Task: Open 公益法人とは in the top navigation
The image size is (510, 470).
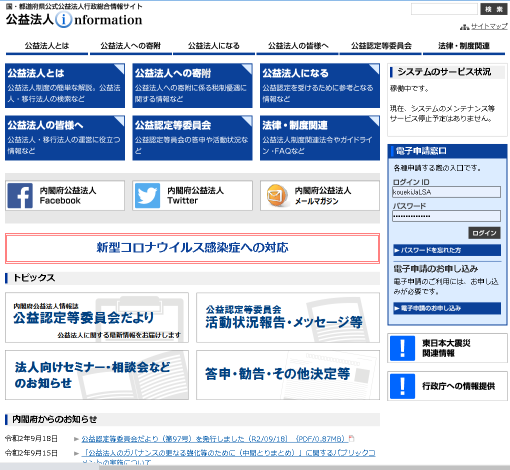Action: pyautogui.click(x=47, y=46)
